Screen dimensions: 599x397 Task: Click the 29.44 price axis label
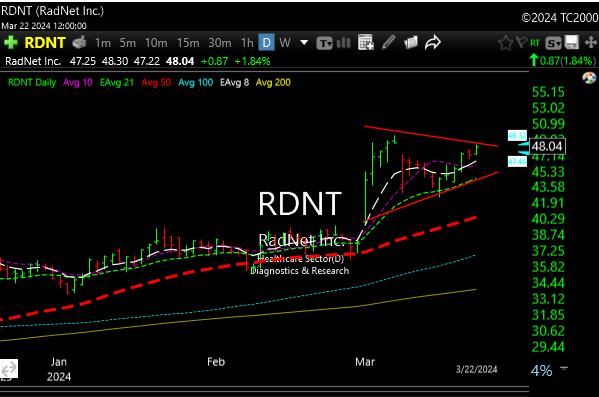[x=548, y=347]
